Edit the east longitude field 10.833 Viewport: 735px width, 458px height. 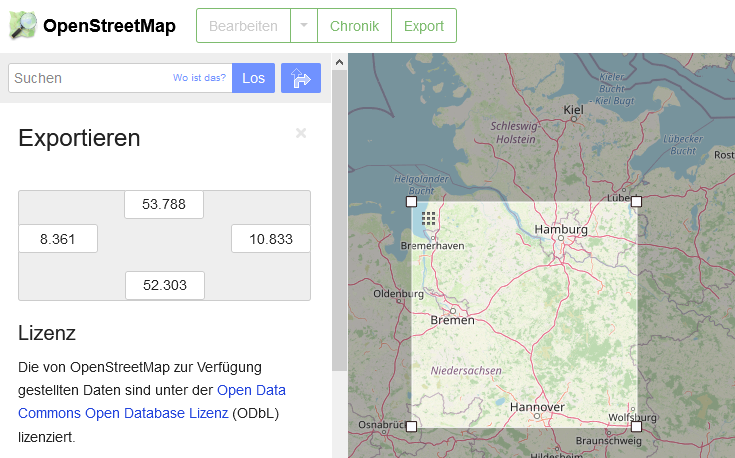[x=271, y=239]
